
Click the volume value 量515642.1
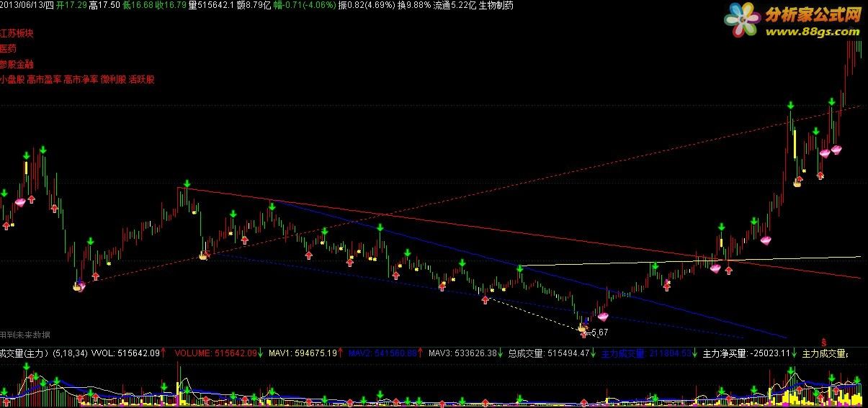[x=211, y=5]
